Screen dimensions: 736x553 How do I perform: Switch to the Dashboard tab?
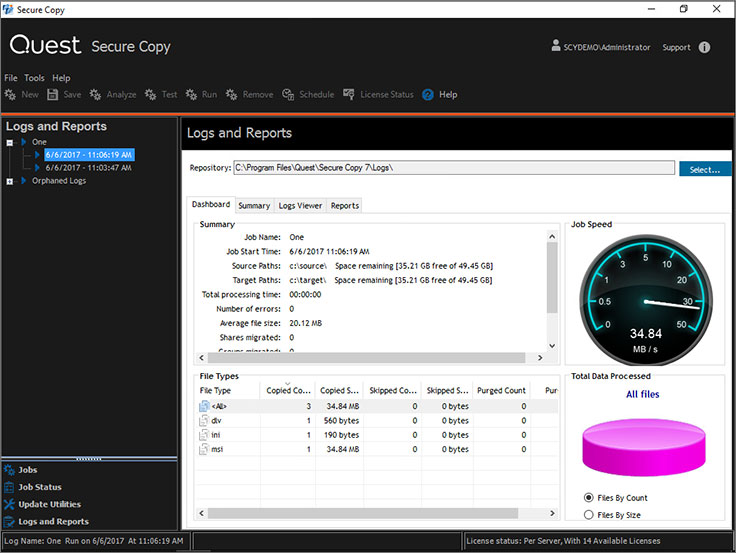(x=211, y=204)
